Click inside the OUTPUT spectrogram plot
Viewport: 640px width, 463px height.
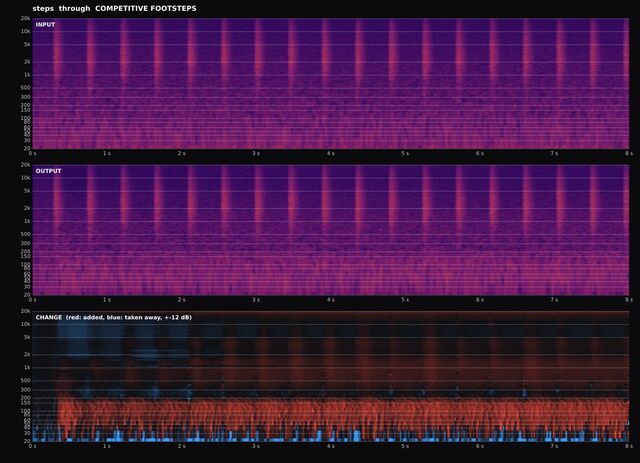331,230
